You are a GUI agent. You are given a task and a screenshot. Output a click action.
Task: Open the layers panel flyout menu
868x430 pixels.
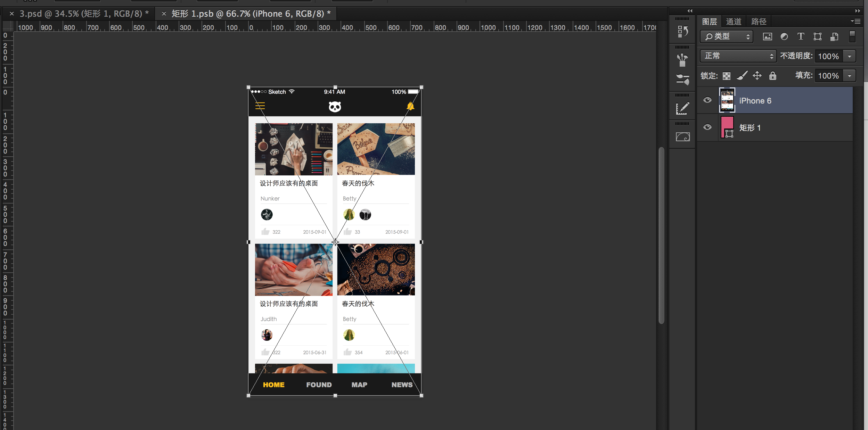click(855, 22)
